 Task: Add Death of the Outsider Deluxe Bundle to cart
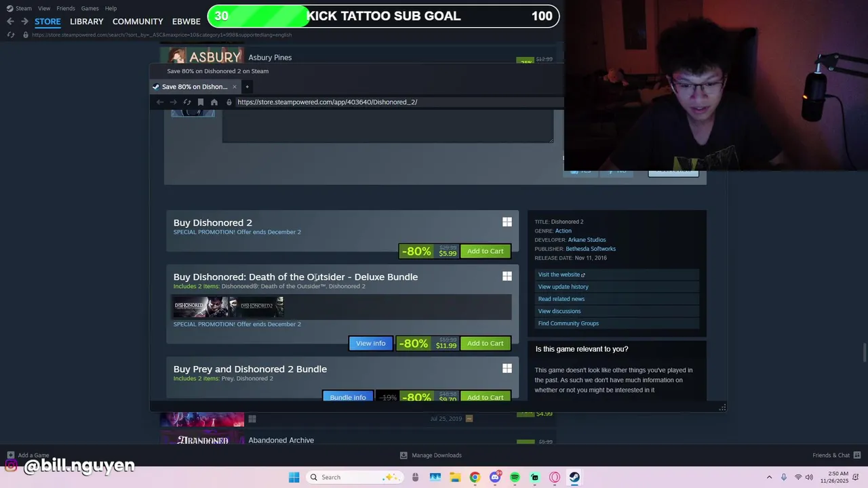coord(486,344)
